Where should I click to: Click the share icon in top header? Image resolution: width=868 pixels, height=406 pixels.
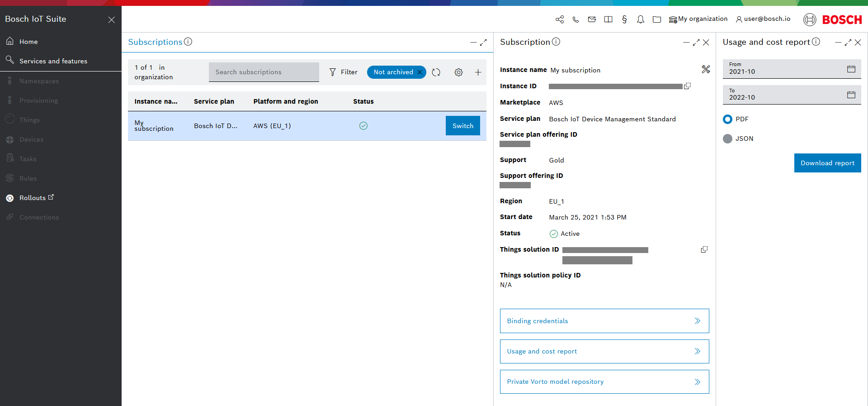(560, 19)
